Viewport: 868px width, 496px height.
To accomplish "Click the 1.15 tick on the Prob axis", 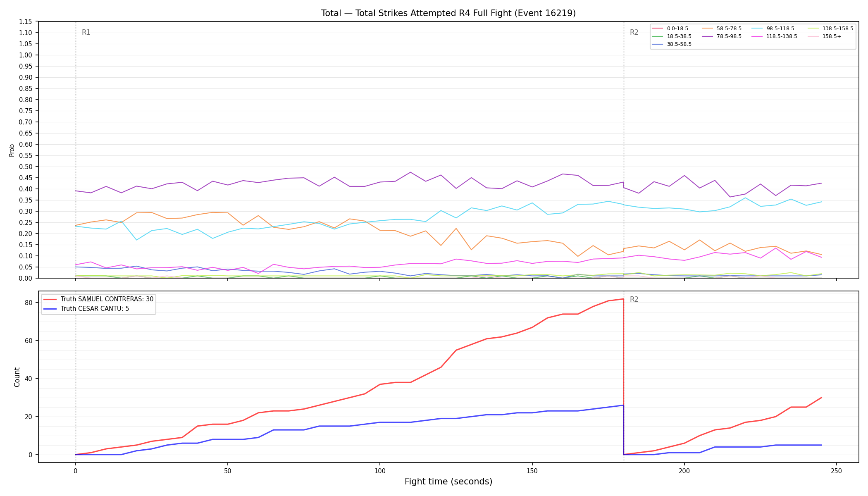I will click(x=26, y=21).
